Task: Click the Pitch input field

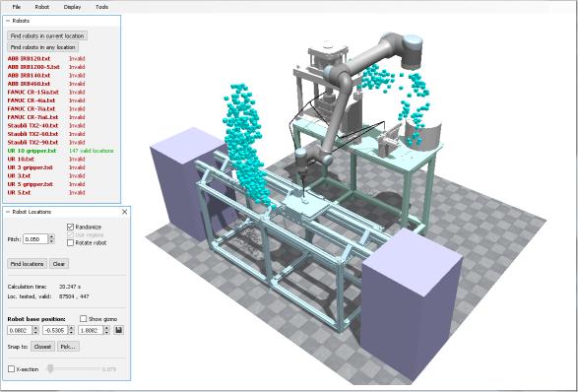Action: pos(35,239)
